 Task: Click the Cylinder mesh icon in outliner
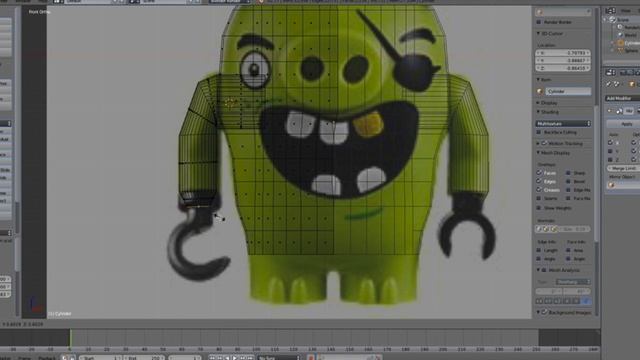(x=620, y=43)
